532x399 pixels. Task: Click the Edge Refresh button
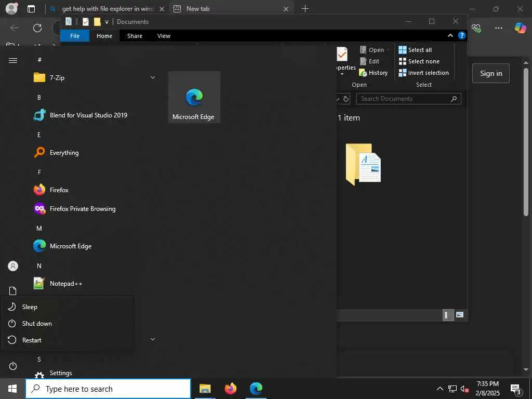[37, 28]
